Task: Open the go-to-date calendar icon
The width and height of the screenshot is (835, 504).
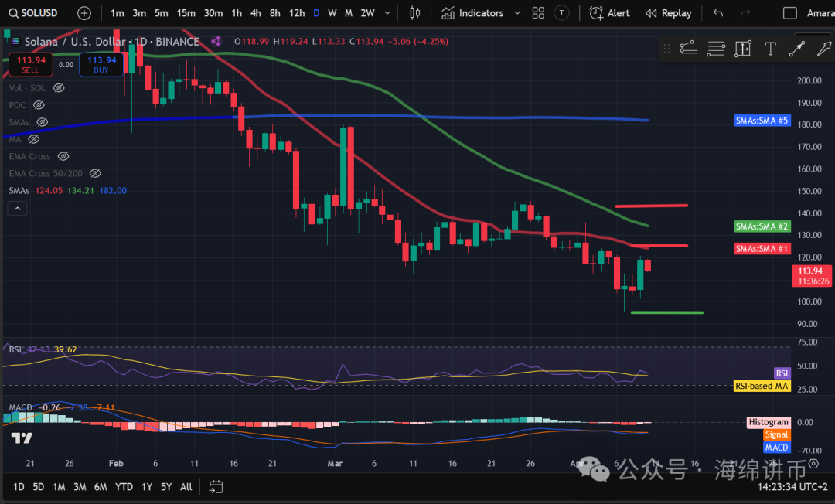Action: pos(216,487)
